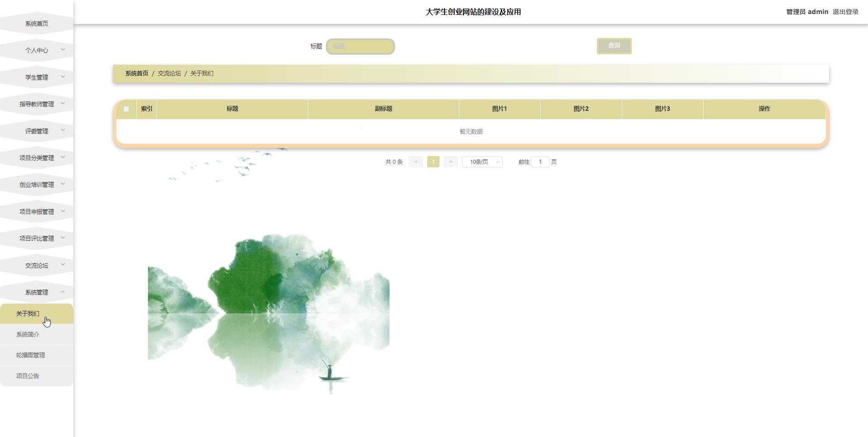
Task: Click the 图片1 column header
Action: [500, 109]
